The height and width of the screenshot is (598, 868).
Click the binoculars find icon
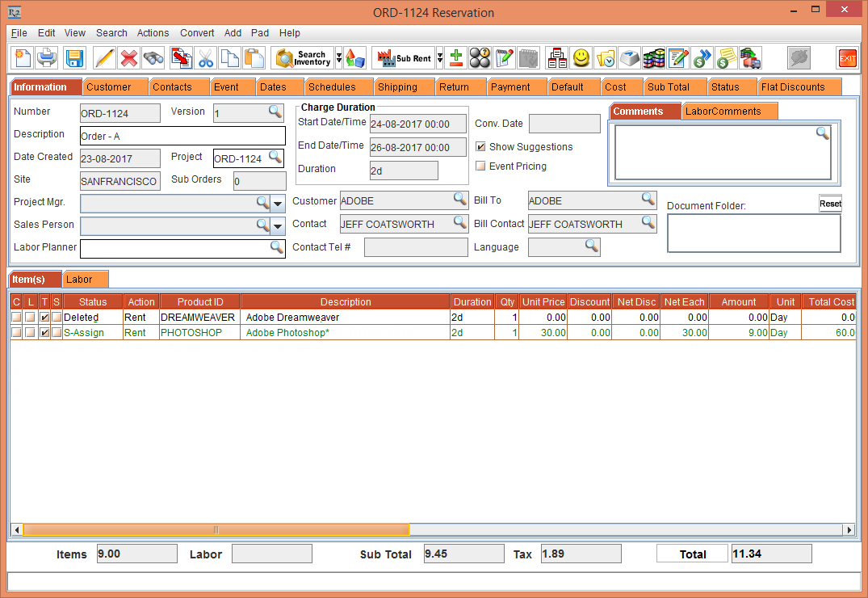pyautogui.click(x=153, y=58)
